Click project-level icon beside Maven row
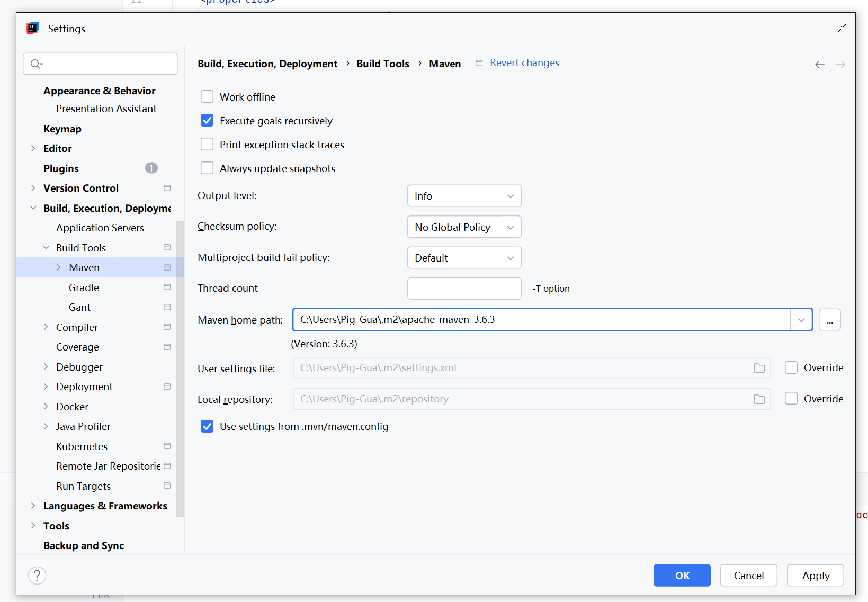Image resolution: width=868 pixels, height=602 pixels. (x=167, y=267)
